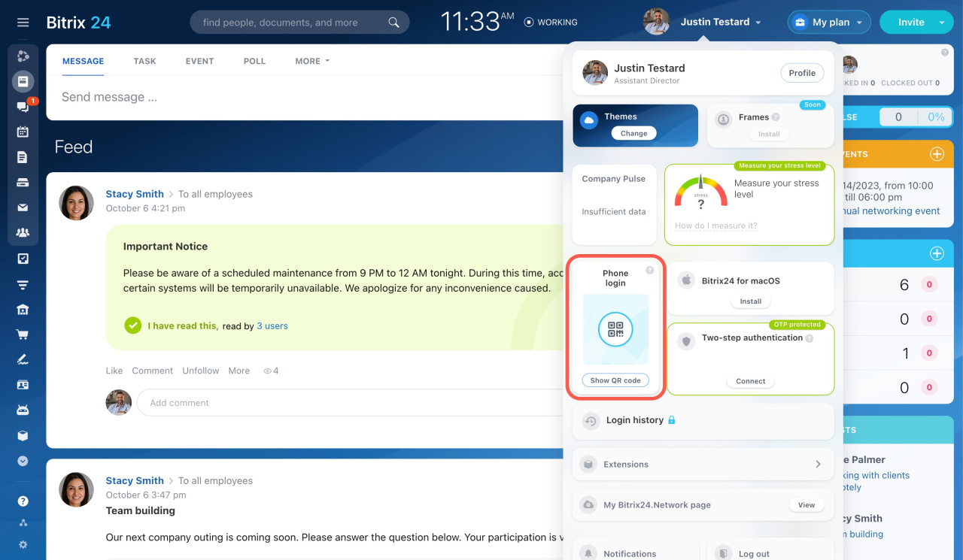Click 'How do I measure it?' link
The height and width of the screenshot is (560, 963).
[715, 226]
